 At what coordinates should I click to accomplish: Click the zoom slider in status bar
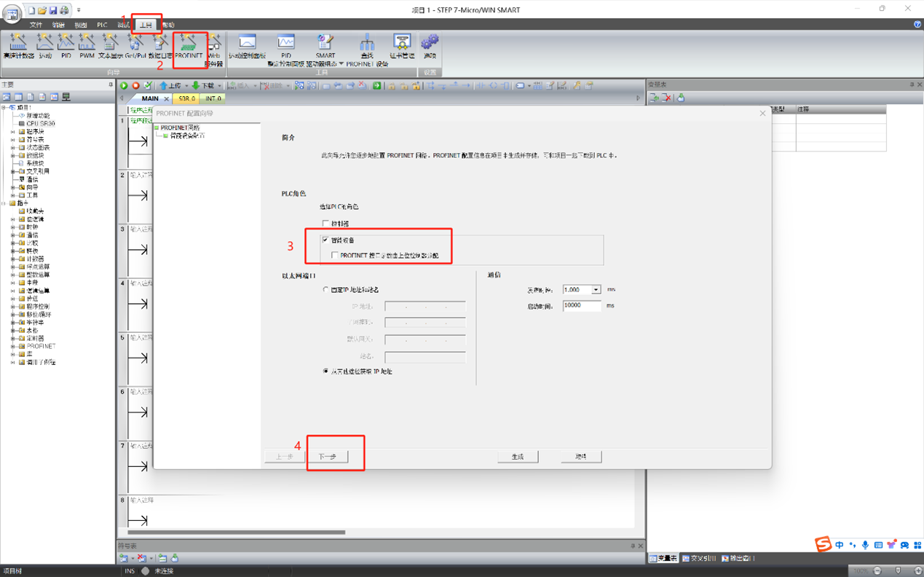898,570
